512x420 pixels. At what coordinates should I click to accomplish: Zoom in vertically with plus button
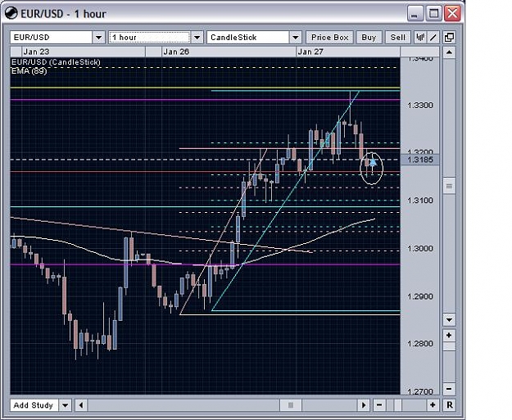[449, 335]
